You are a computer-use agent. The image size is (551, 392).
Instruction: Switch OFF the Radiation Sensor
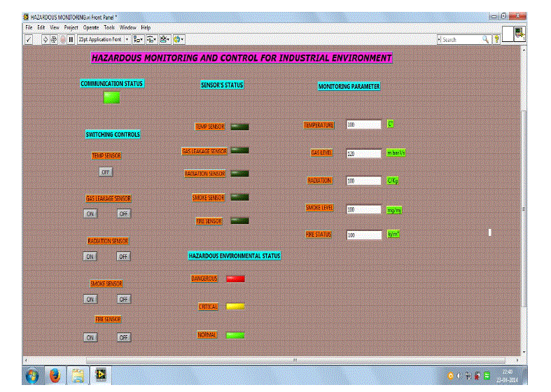pos(123,256)
